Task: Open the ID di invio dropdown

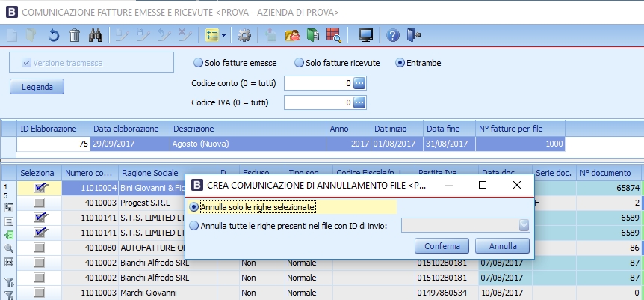Action: pos(524,225)
